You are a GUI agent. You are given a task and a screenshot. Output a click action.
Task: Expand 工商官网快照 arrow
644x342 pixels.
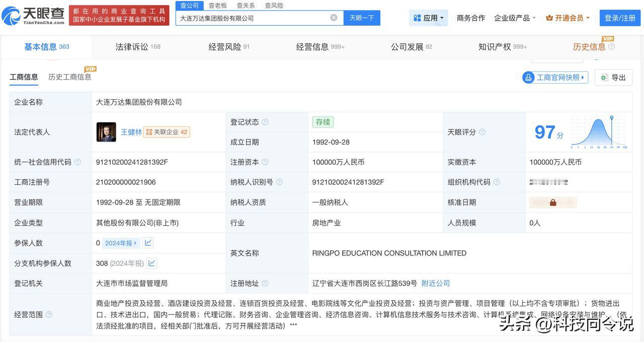pyautogui.click(x=583, y=78)
